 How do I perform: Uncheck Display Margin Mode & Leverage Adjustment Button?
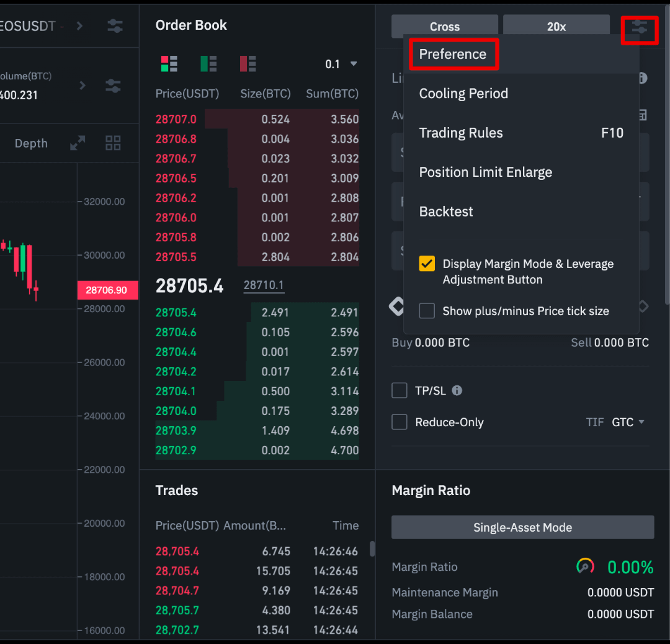(427, 264)
